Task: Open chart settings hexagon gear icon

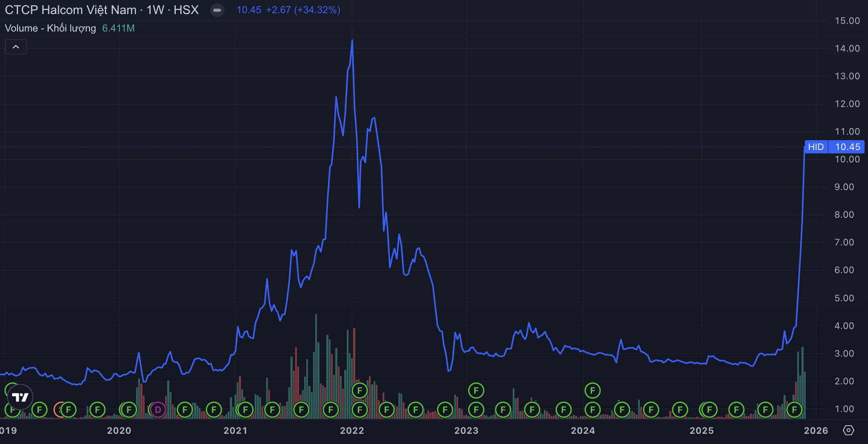Action: click(848, 430)
